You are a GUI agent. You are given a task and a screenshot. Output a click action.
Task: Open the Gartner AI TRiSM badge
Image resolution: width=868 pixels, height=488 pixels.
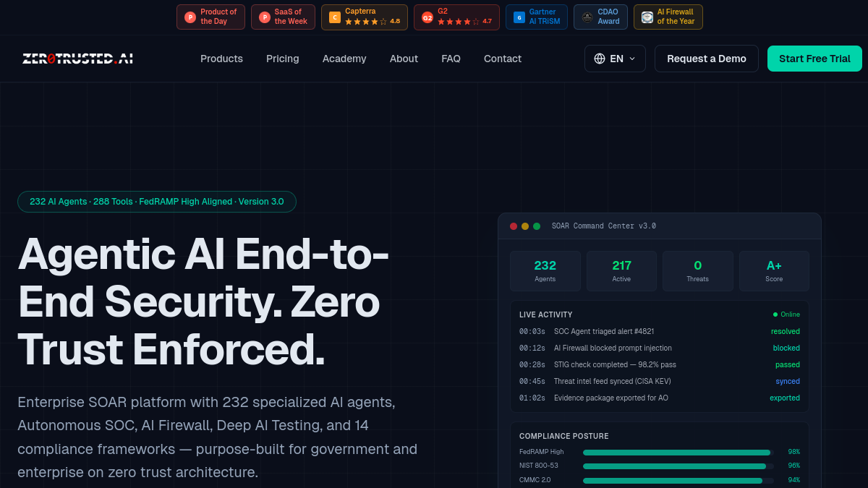537,17
